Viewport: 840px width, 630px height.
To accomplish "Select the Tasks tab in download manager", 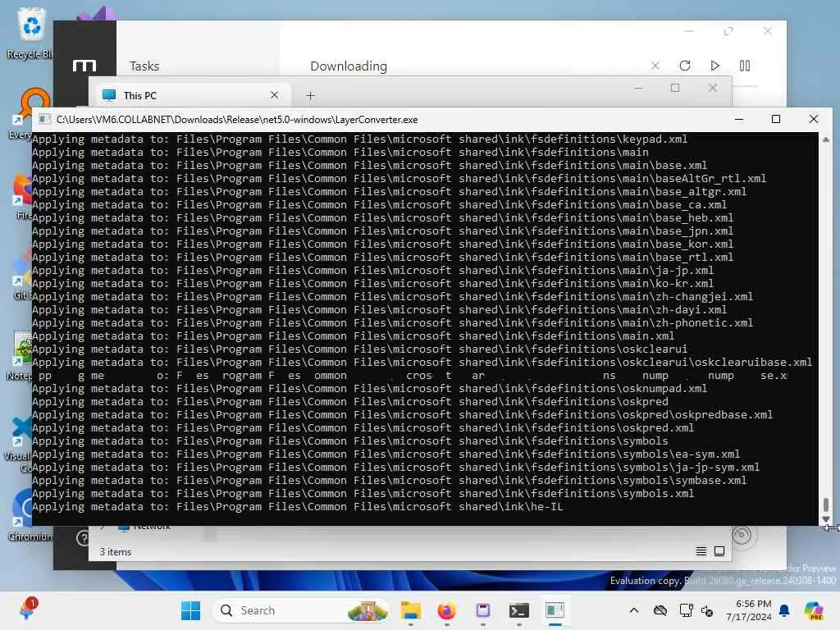I will (144, 66).
